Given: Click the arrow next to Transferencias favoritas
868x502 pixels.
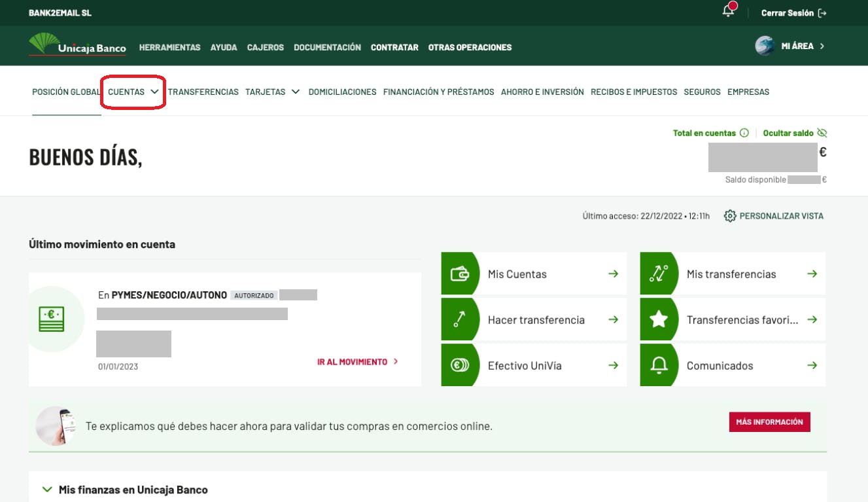Looking at the screenshot, I should point(812,320).
